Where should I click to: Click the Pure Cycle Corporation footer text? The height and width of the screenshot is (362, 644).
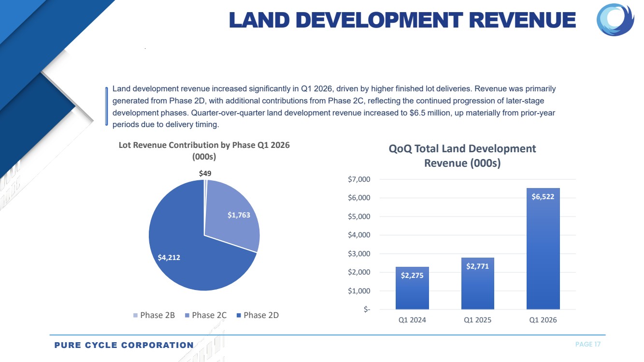coord(124,345)
